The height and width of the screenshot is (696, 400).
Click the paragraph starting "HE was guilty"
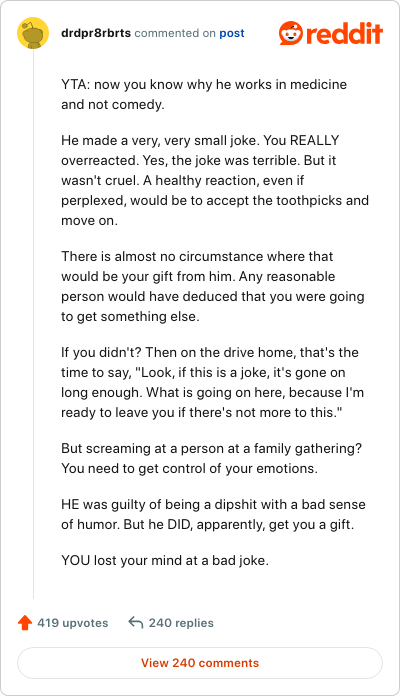[214, 514]
